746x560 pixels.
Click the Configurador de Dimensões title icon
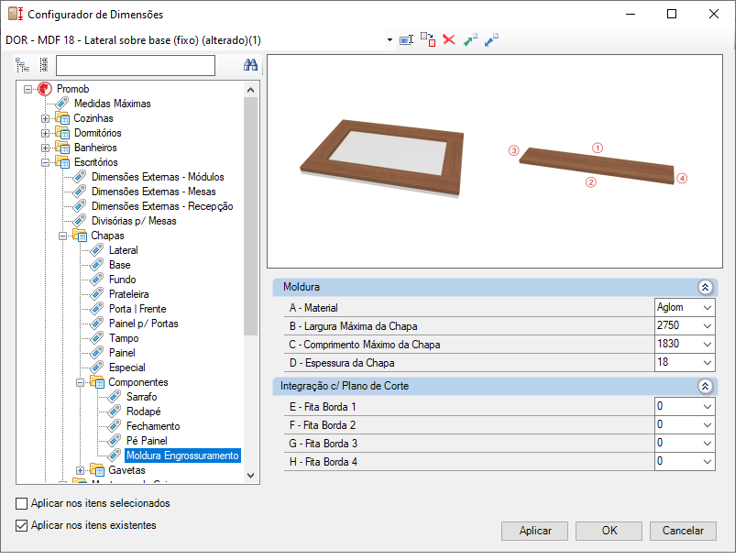pyautogui.click(x=16, y=14)
